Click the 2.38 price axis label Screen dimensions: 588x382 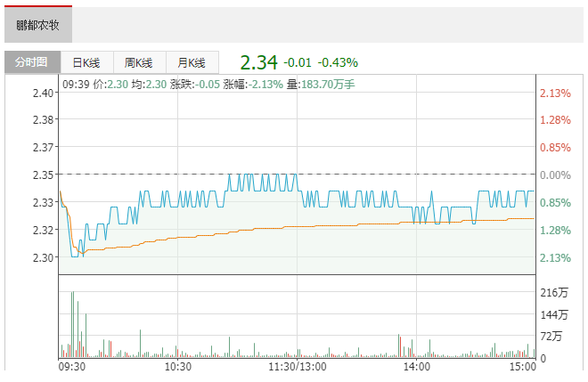click(43, 119)
